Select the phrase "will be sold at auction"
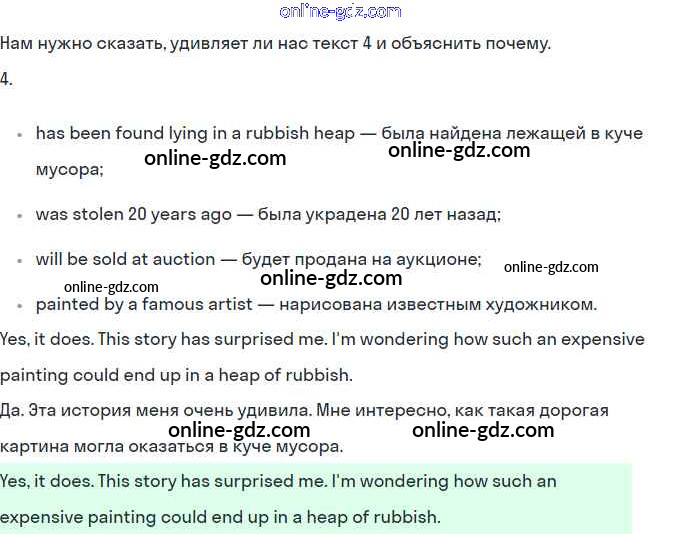This screenshot has height=534, width=680. pos(125,259)
